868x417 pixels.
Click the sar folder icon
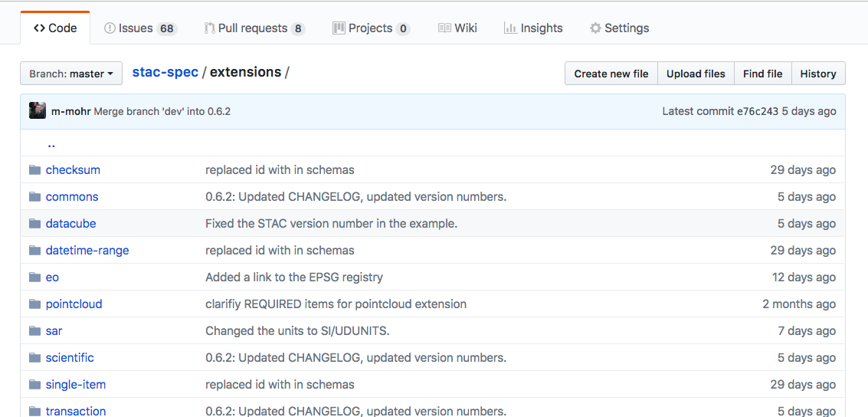pos(35,330)
